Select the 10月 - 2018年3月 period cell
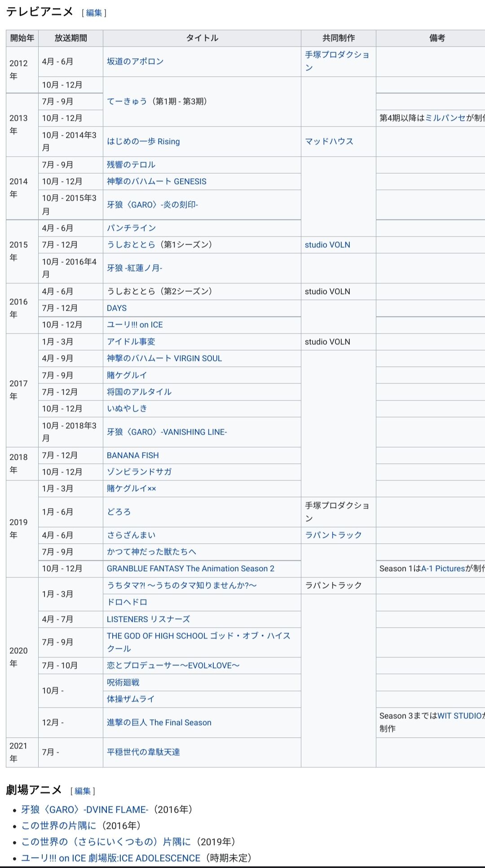Screen dimensions: 485x868 pyautogui.click(x=71, y=432)
